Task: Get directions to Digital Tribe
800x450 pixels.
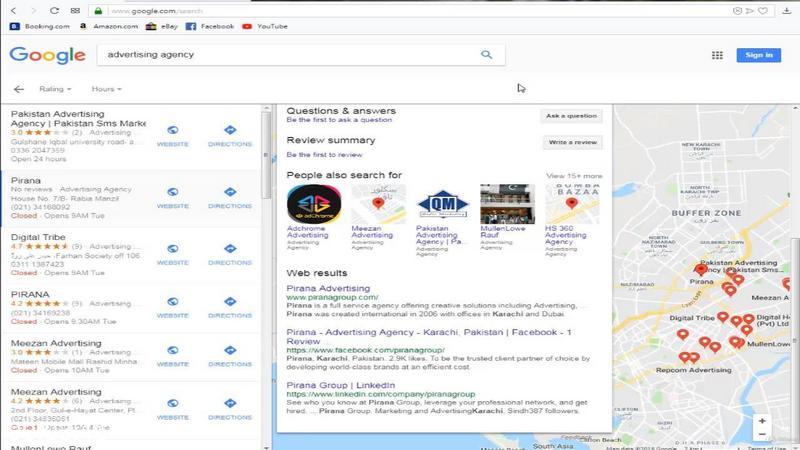Action: [x=230, y=255]
